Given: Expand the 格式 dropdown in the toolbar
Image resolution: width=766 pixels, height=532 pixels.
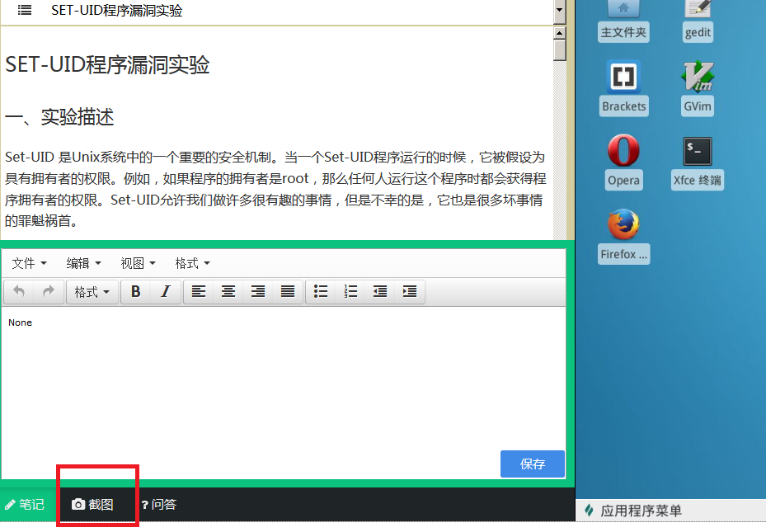Looking at the screenshot, I should [x=92, y=292].
